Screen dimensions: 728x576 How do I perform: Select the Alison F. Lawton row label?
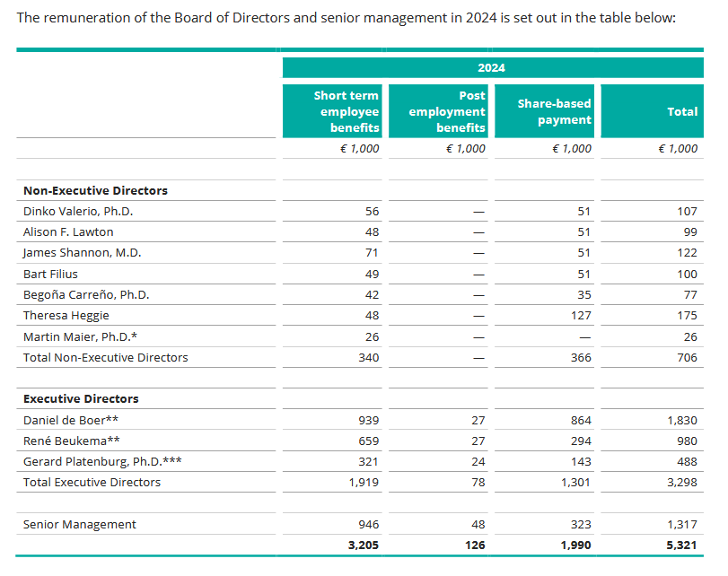68,232
